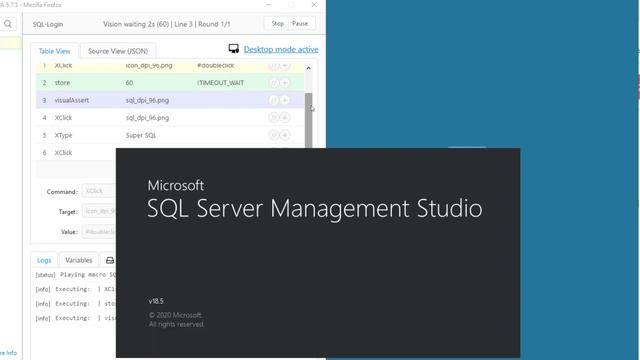Click the Target input field

click(x=99, y=211)
